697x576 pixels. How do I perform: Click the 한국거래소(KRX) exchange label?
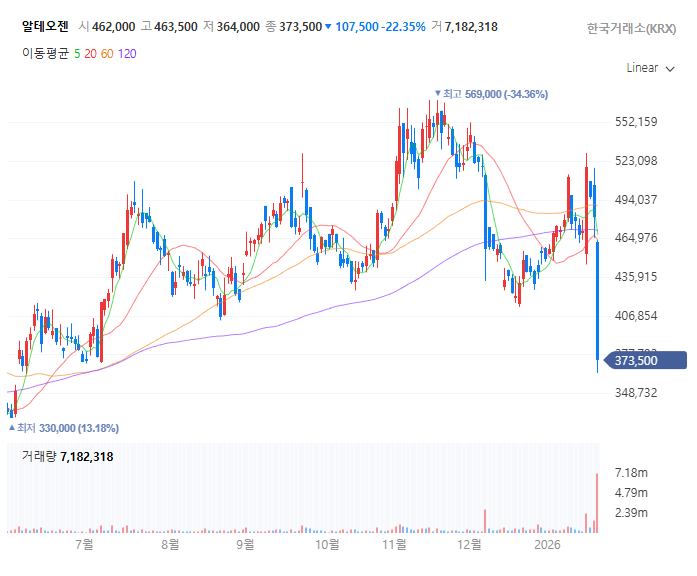coord(631,28)
